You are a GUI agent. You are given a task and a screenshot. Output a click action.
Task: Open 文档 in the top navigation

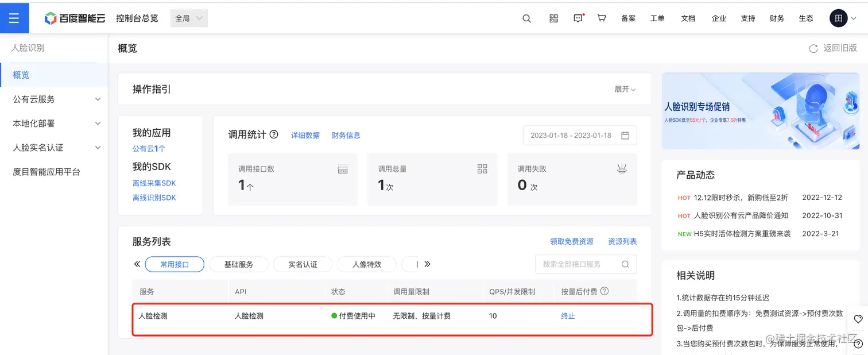[x=688, y=18]
